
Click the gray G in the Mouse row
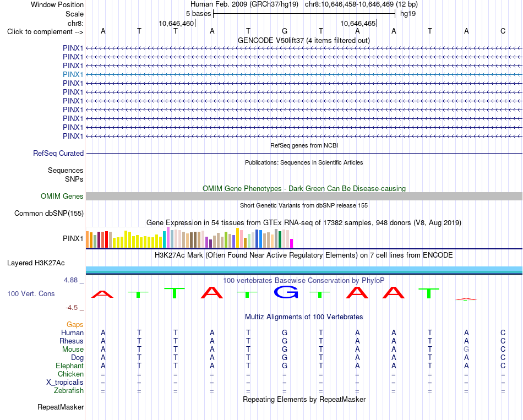(466, 350)
